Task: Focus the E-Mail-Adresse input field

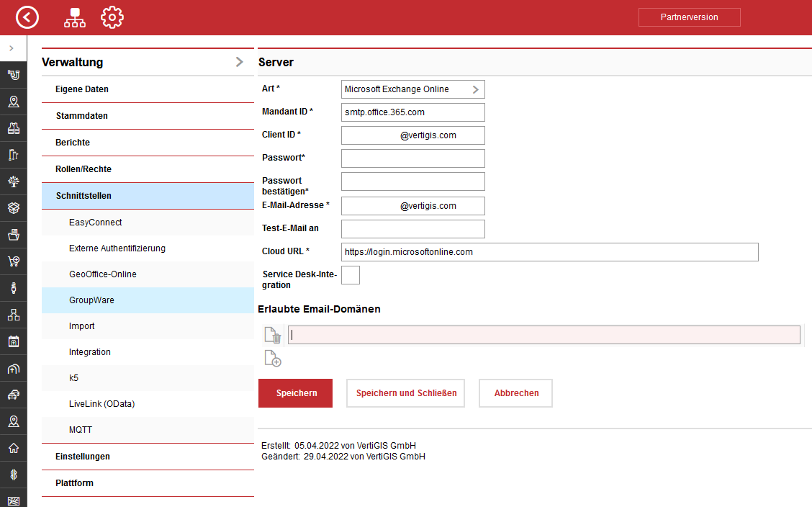Action: click(x=412, y=205)
